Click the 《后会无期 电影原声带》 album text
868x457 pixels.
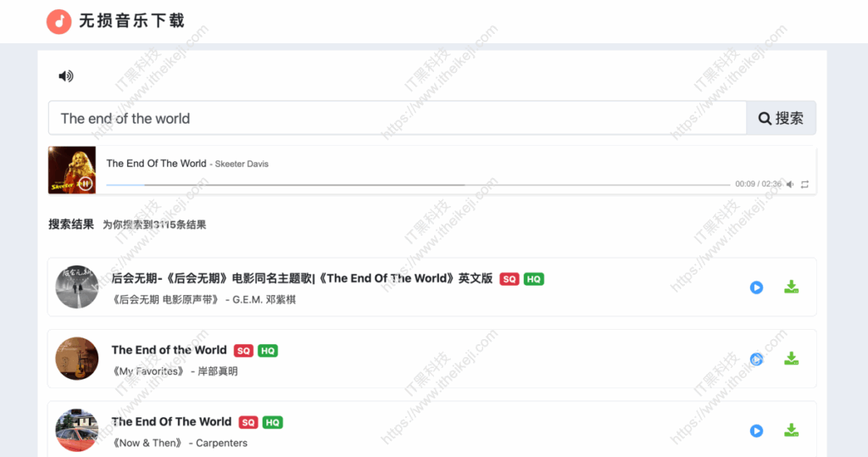[x=165, y=299]
